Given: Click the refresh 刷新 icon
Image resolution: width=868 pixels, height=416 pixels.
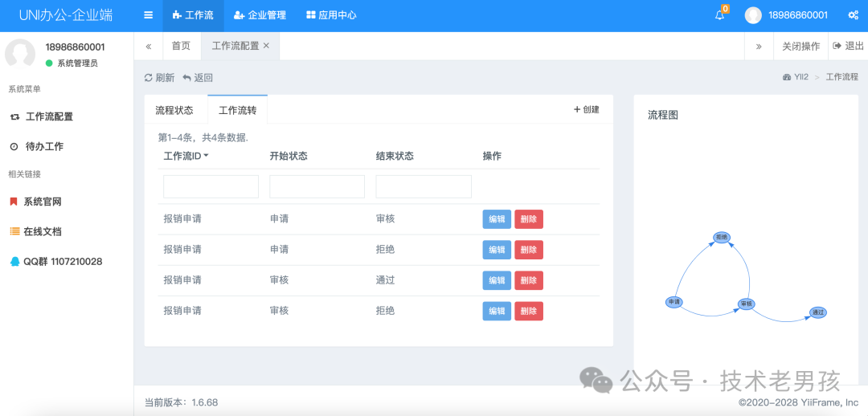Looking at the screenshot, I should [x=149, y=78].
